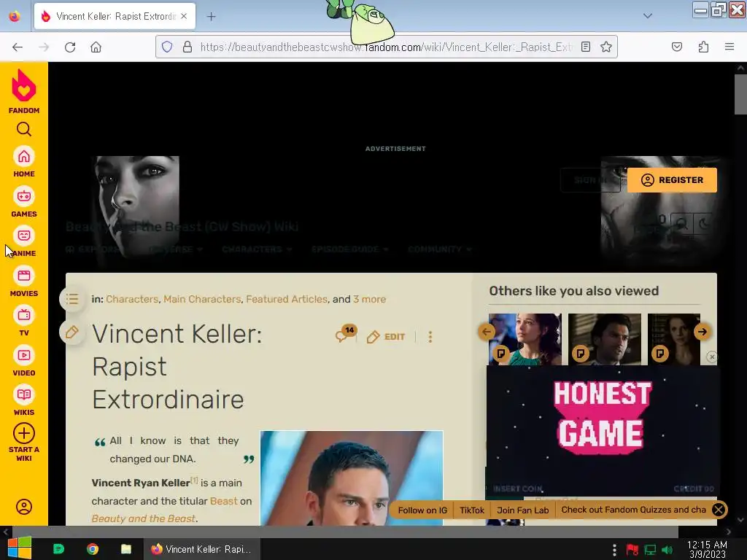Open the Characters category link
747x560 pixels.
[x=132, y=299]
